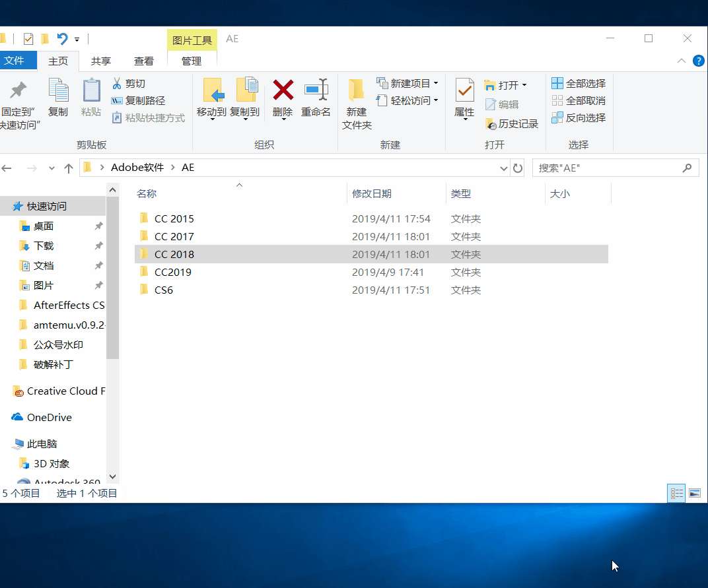
Task: Rename the folder via 重命名
Action: click(316, 98)
